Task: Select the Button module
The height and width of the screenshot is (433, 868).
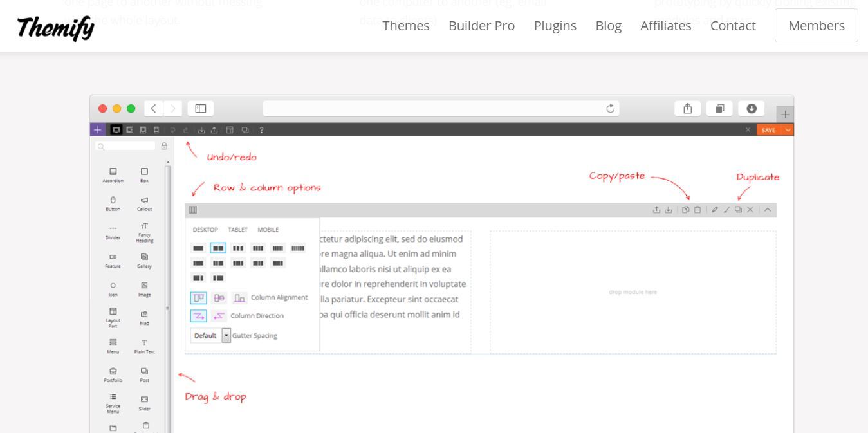Action: [x=113, y=203]
